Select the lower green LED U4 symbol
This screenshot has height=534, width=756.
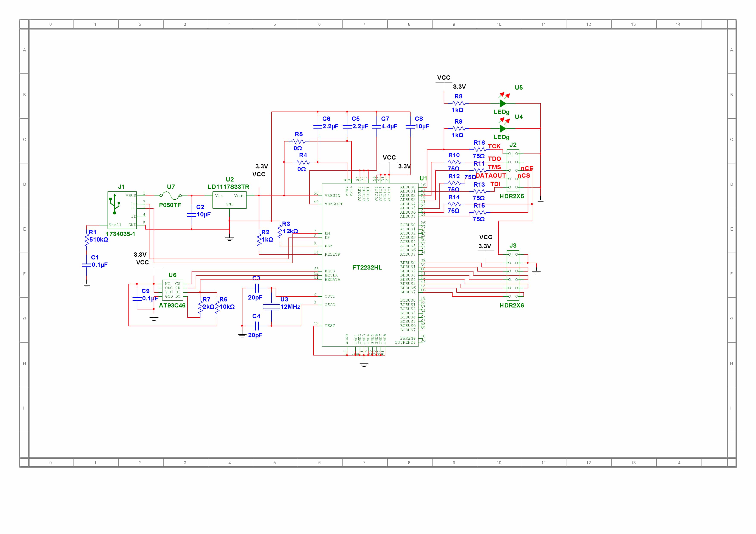click(503, 128)
